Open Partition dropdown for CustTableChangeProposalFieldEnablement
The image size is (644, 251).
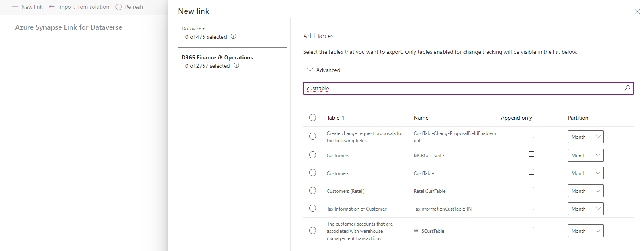coord(585,137)
